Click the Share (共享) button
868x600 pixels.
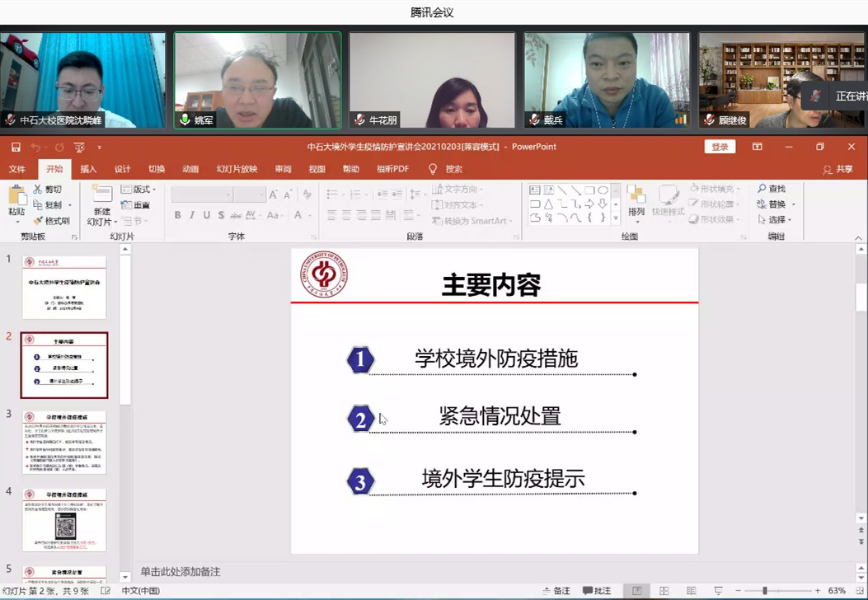(838, 169)
